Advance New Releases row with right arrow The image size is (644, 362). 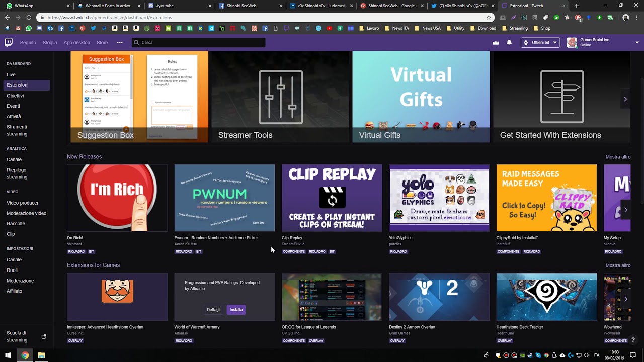pos(625,210)
